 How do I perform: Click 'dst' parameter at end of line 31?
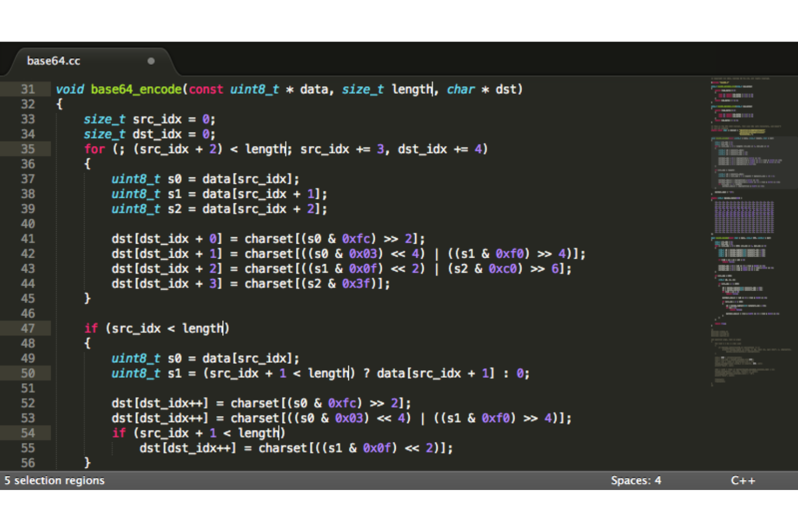(506, 89)
